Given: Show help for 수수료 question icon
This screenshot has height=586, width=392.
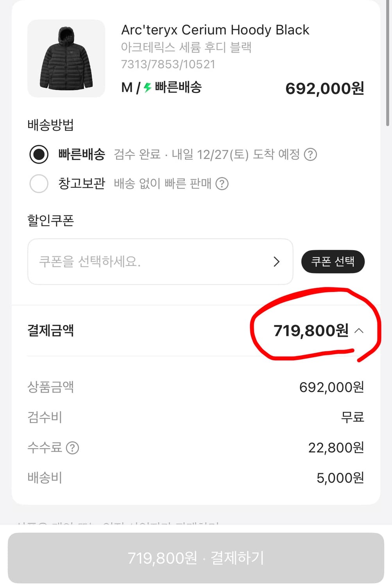Looking at the screenshot, I should pyautogui.click(x=72, y=448).
